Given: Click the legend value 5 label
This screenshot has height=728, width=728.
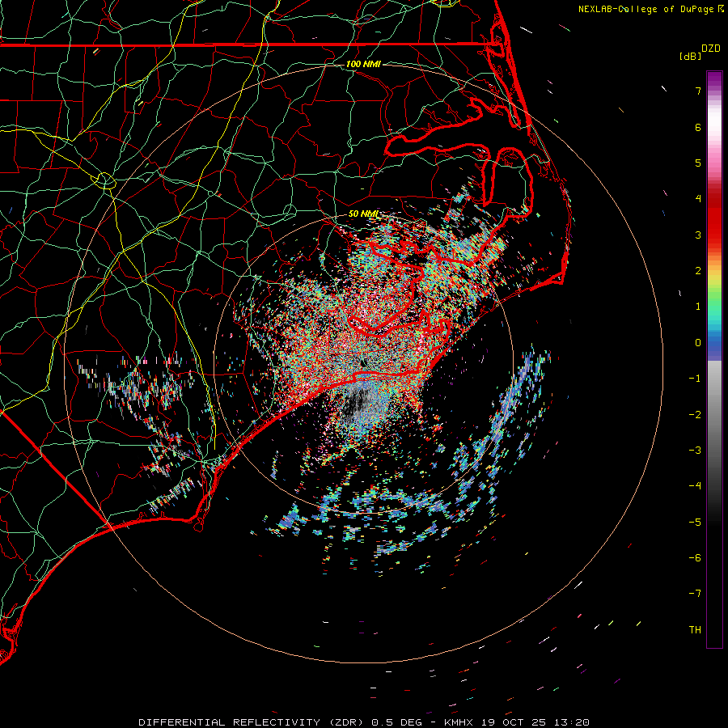Looking at the screenshot, I should coord(698,163).
